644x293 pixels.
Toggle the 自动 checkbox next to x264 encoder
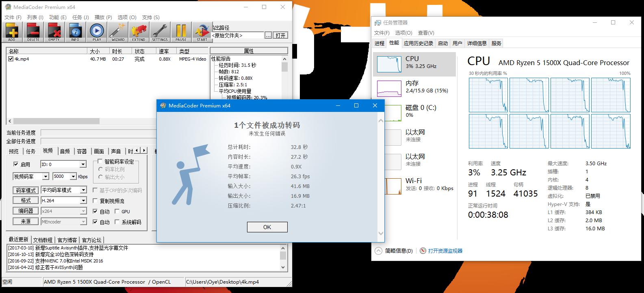[95, 212]
